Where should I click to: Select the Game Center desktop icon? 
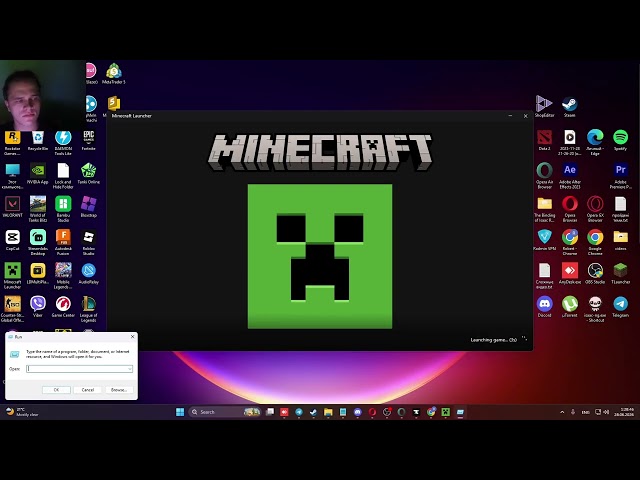click(63, 307)
